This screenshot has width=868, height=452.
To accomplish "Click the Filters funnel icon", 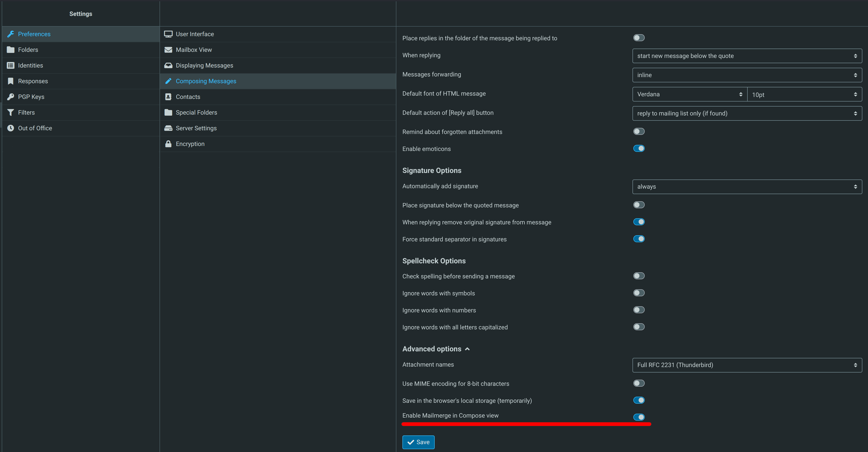I will (x=10, y=112).
